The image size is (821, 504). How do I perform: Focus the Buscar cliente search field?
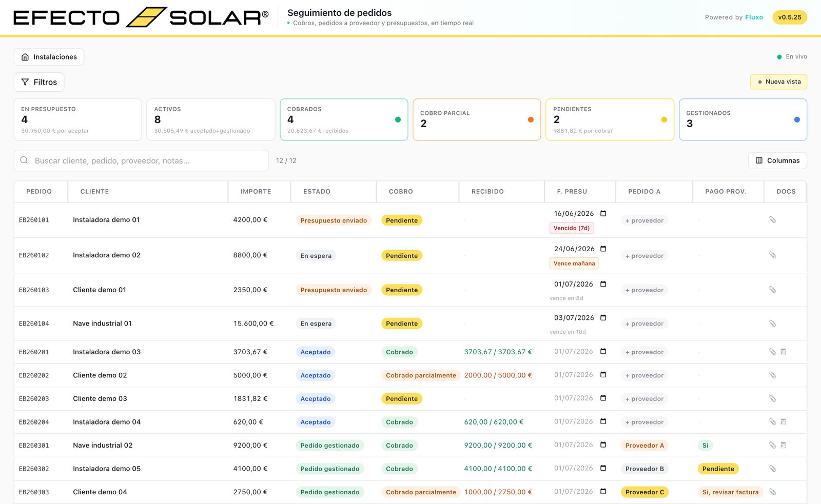(x=141, y=160)
